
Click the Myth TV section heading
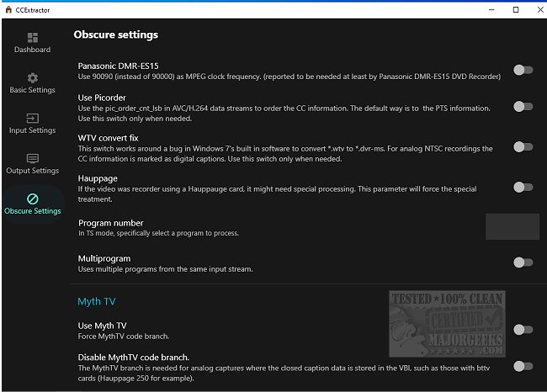tap(96, 301)
